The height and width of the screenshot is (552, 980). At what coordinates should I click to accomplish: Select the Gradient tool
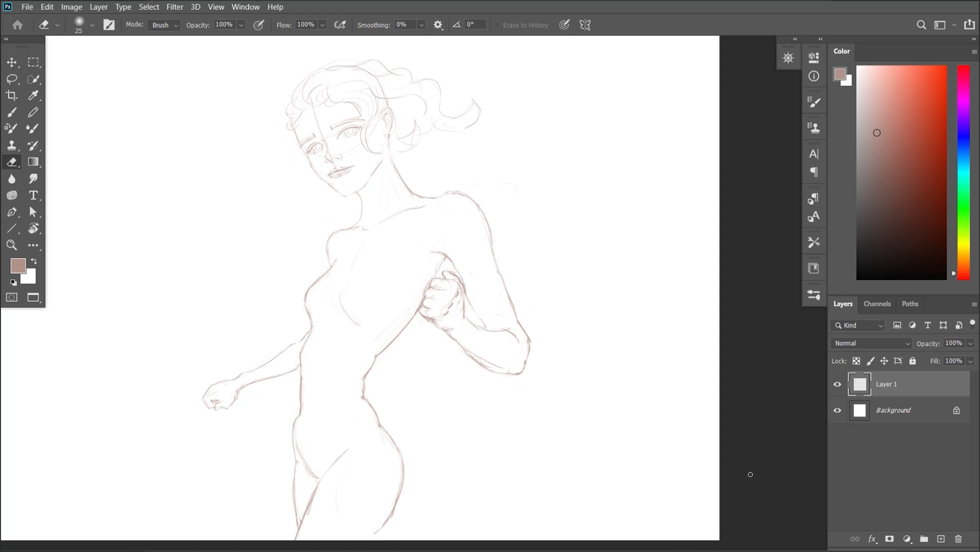(33, 162)
